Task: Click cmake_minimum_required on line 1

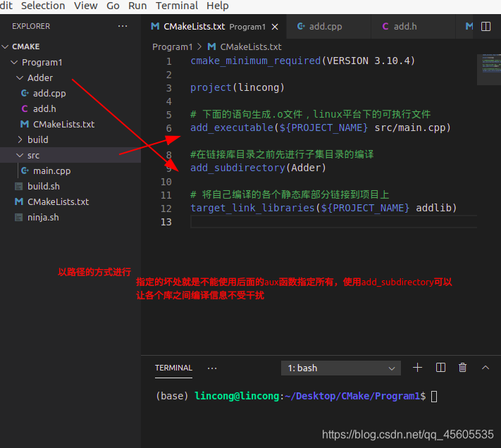Action: (256, 61)
